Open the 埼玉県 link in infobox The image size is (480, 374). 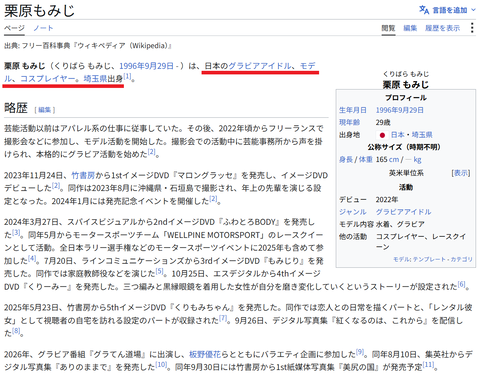[x=422, y=135]
